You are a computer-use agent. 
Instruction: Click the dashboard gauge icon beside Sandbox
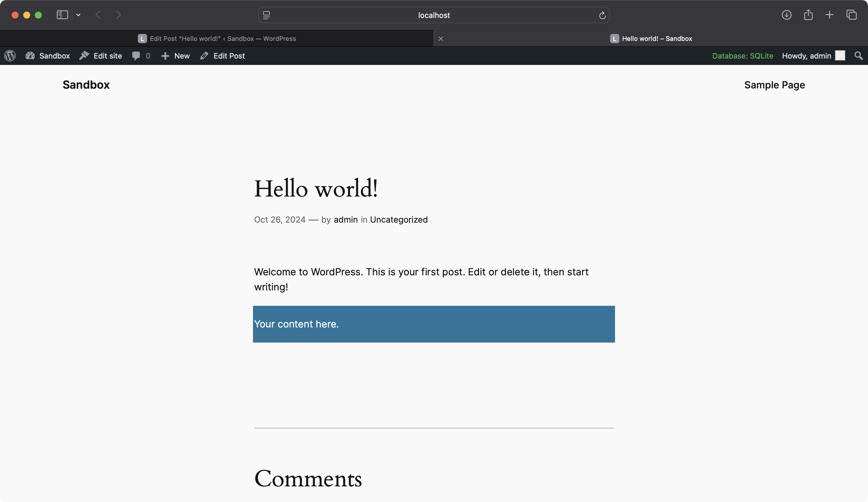[30, 56]
